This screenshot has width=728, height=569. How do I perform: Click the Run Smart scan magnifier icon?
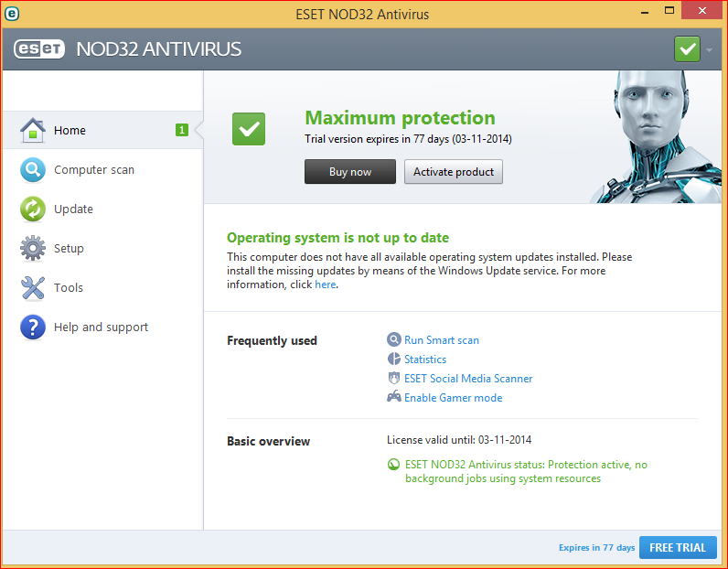pos(393,339)
